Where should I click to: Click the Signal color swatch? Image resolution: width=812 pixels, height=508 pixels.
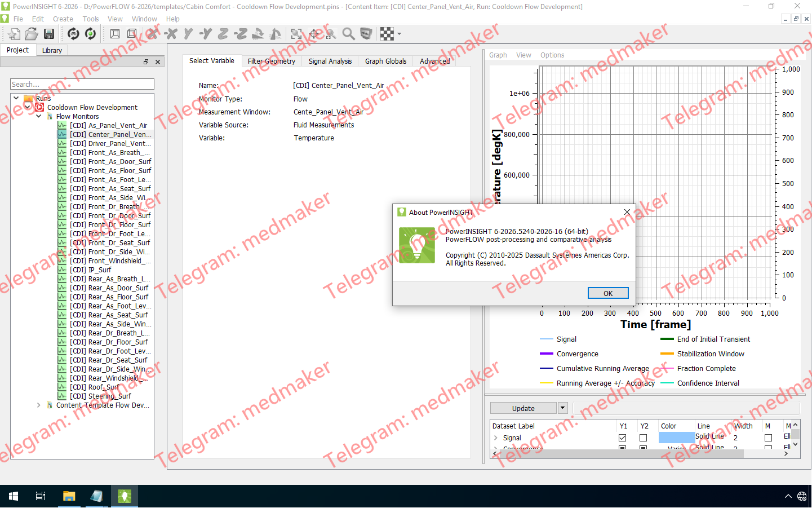[676, 438]
